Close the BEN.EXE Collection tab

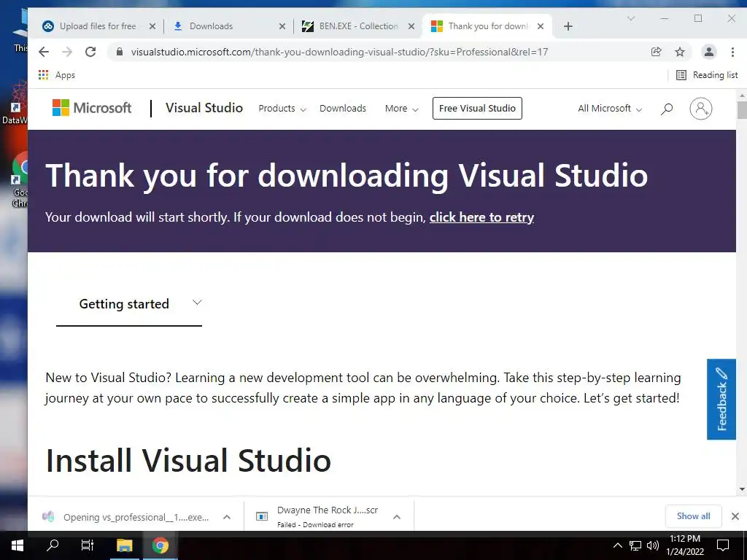[x=411, y=26]
